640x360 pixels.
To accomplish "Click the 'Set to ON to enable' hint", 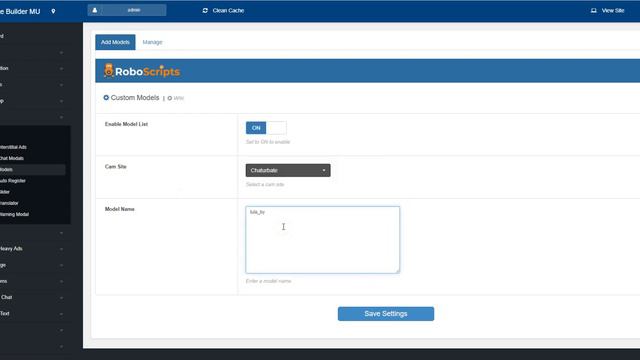I will click(x=268, y=142).
